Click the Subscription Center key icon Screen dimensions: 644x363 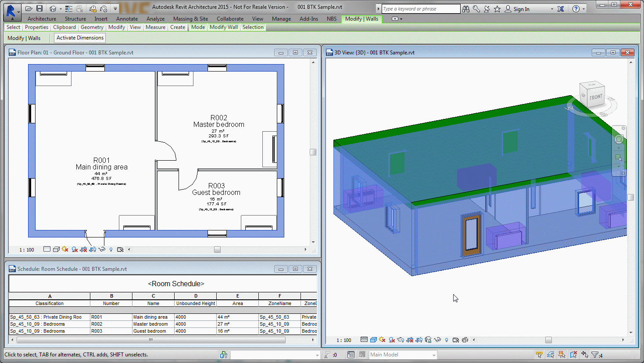pos(476,9)
